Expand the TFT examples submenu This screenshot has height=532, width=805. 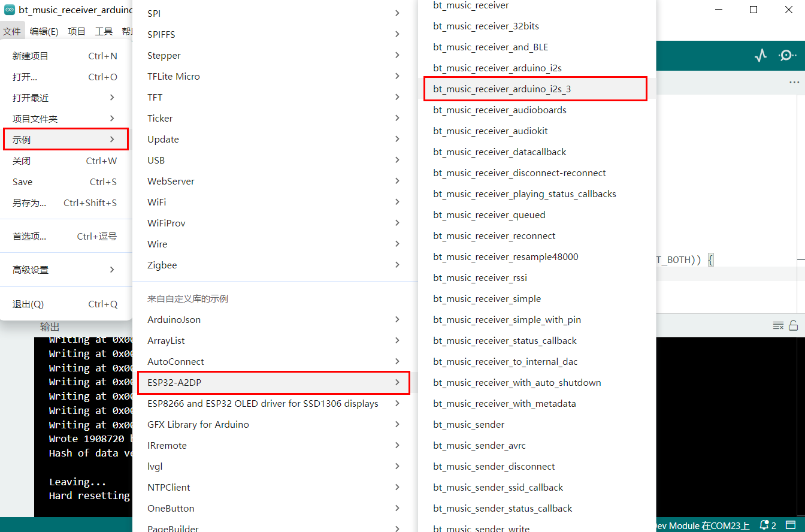point(274,97)
